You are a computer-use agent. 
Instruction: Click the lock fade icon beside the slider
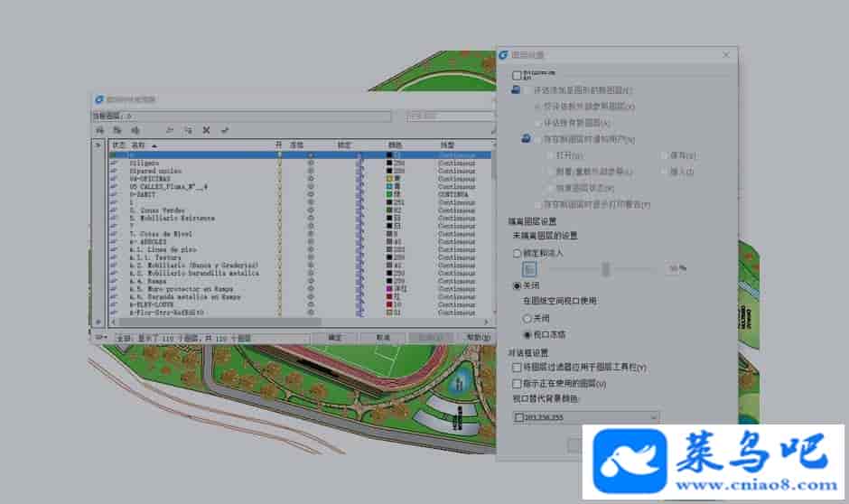click(530, 268)
